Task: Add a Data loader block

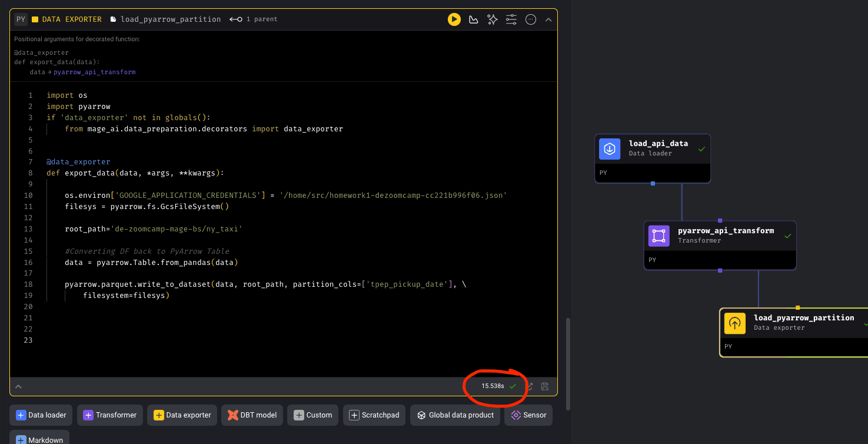Action: [41, 415]
